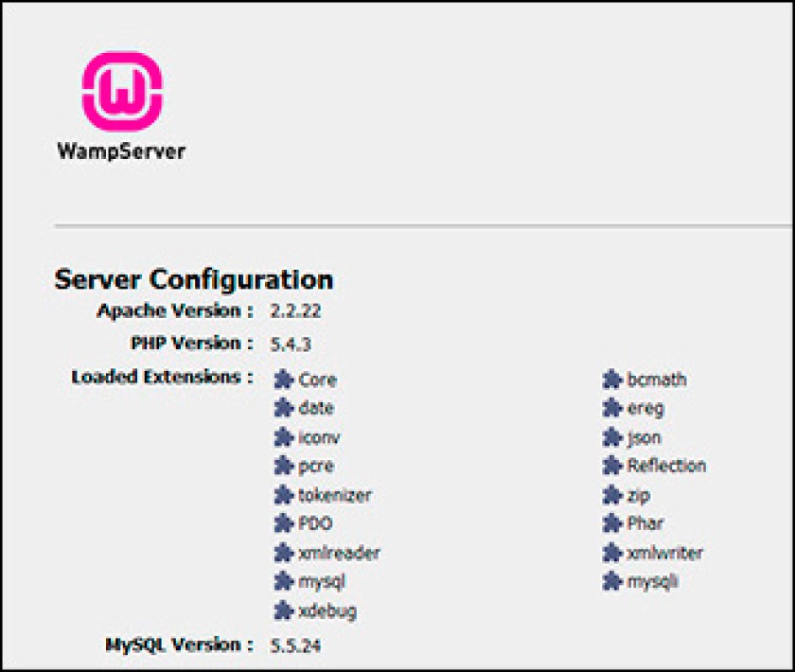Screen dimensions: 795x672
Task: Click the puzzle icon beside bcmath
Action: coord(612,379)
